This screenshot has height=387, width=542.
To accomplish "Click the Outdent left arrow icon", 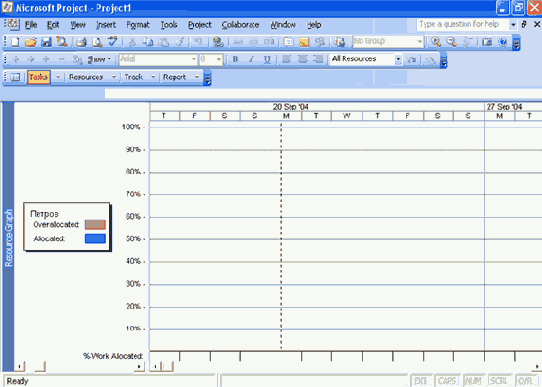I will coord(16,59).
